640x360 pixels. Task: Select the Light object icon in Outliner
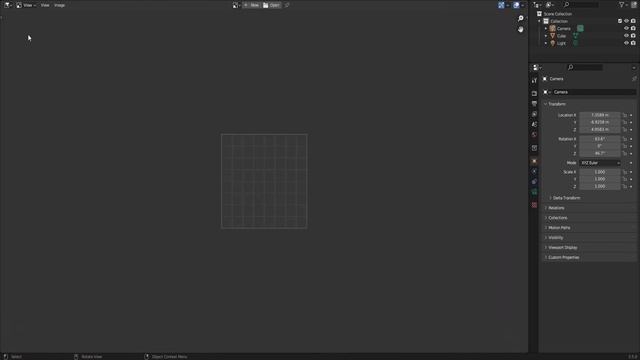pos(553,43)
